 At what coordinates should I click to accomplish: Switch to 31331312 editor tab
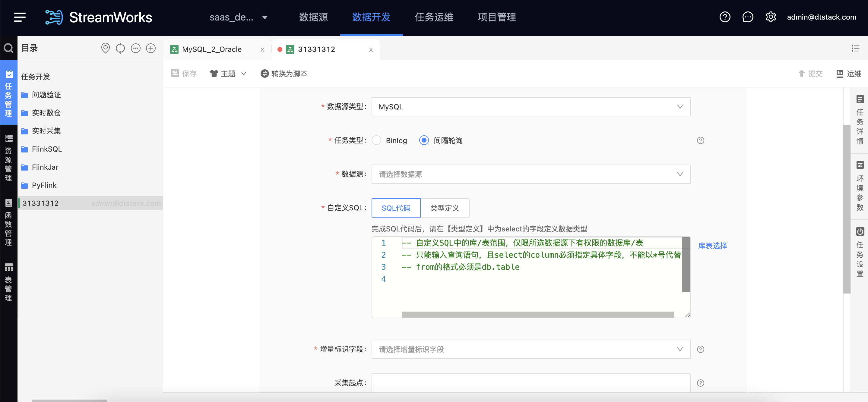tap(316, 49)
